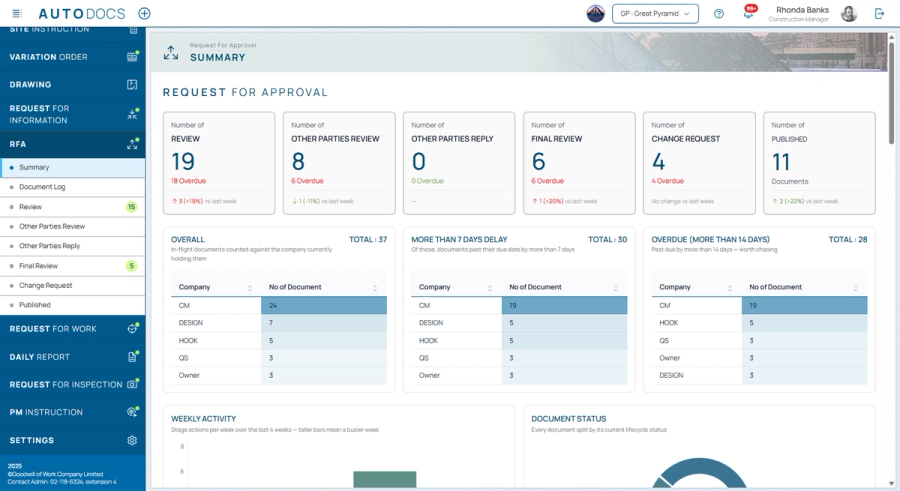Screen dimensions: 900x491
Task: Click CM row value 24 in Overall table
Action: 324,306
